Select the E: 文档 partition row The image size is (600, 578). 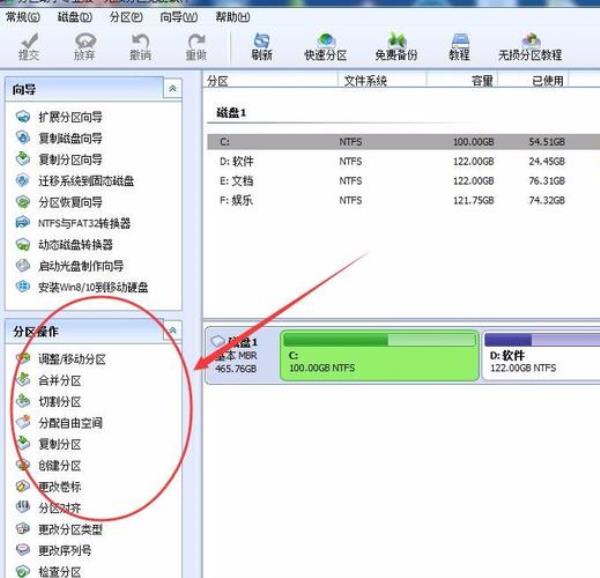tap(404, 181)
